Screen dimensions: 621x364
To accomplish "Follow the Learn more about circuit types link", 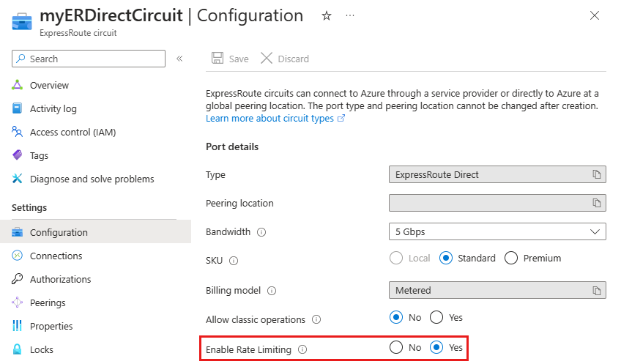I will (269, 119).
